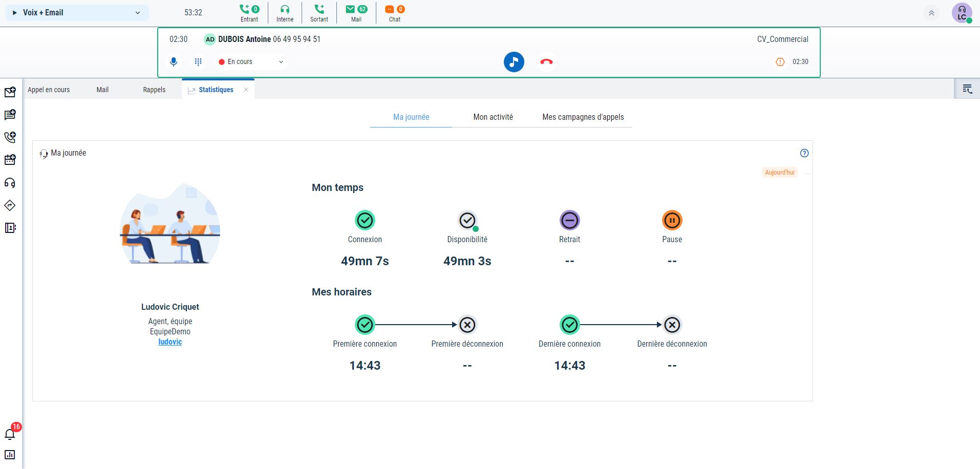Hang up the call with DUBOIS Antoine
Image resolution: width=980 pixels, height=469 pixels.
(x=546, y=61)
